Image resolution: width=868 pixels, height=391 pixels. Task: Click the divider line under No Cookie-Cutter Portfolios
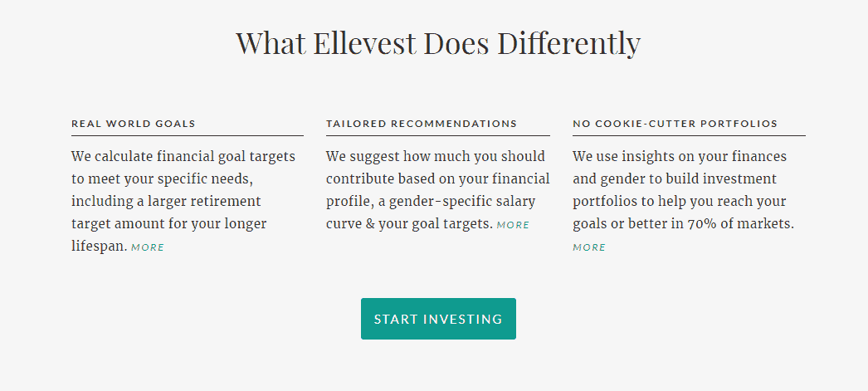[689, 135]
